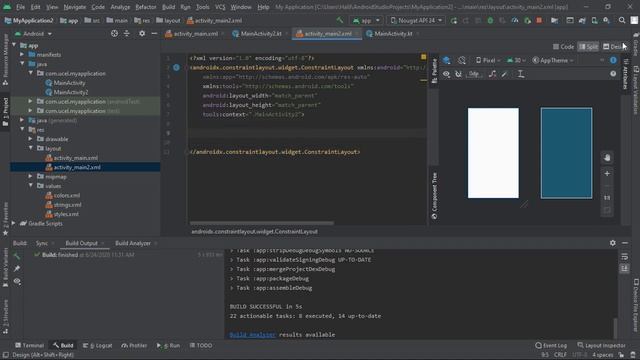
Task: Collapse the app node in project tree
Action: coord(14,45)
